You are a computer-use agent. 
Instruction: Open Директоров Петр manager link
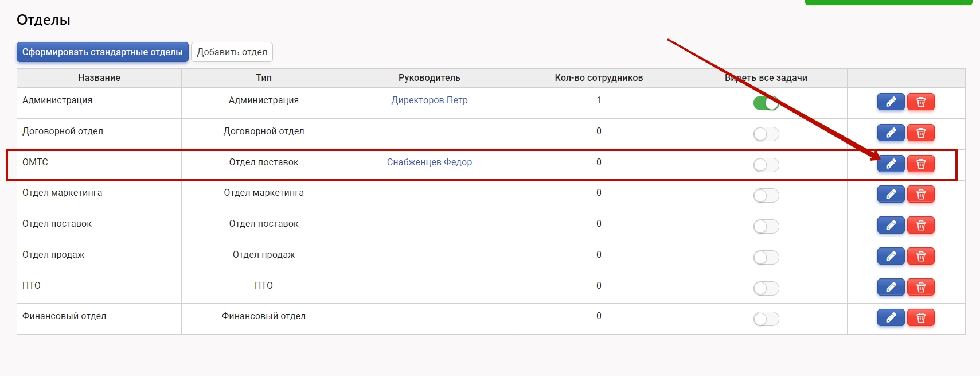point(429,100)
